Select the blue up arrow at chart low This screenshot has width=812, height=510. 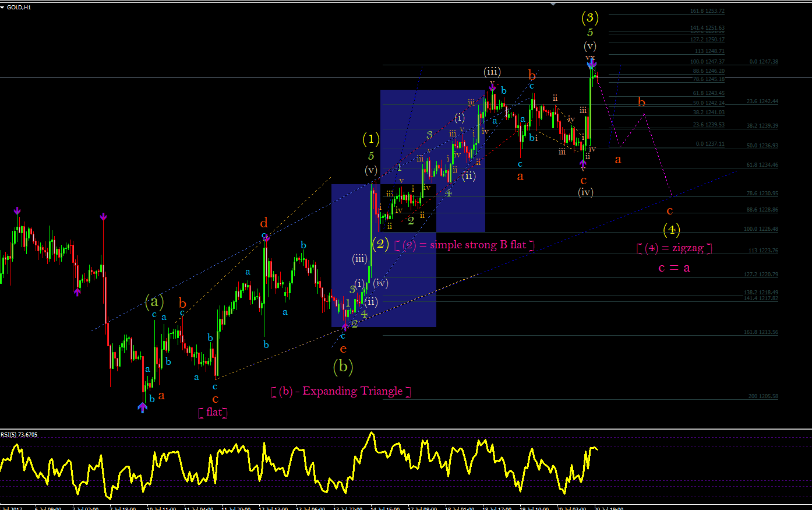pyautogui.click(x=143, y=407)
